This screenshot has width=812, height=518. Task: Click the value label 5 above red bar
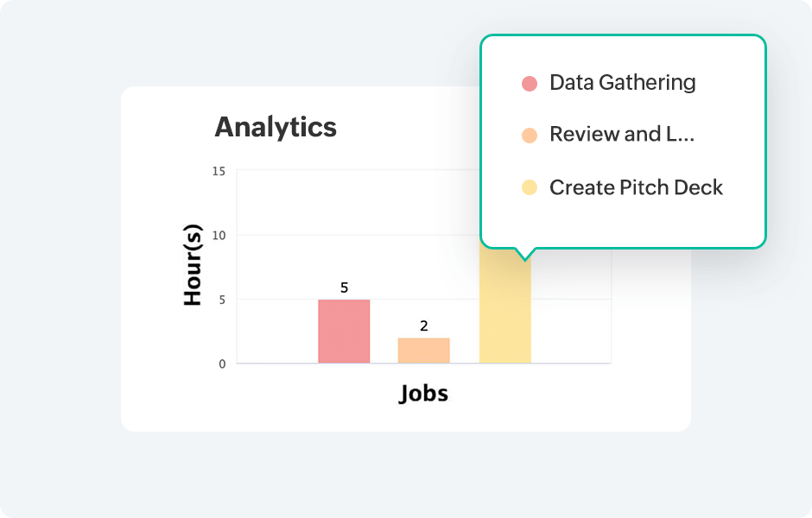coord(344,287)
